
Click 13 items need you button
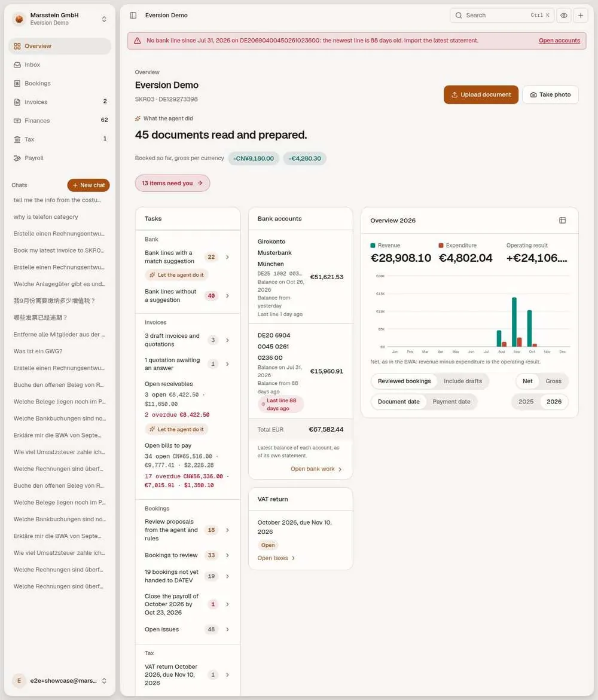tap(172, 184)
